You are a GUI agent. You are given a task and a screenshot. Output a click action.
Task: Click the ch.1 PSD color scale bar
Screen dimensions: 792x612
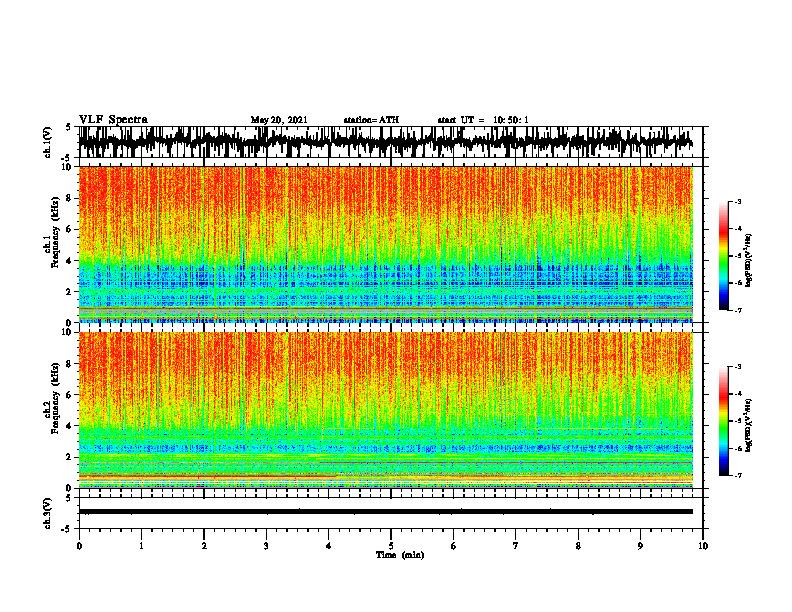[724, 256]
